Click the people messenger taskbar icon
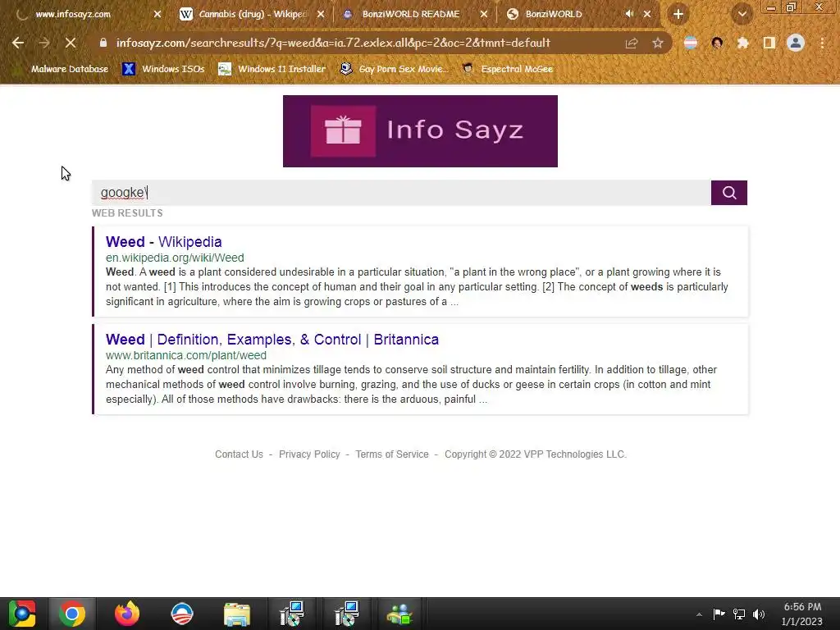Screen dimensions: 840x630 click(x=399, y=614)
